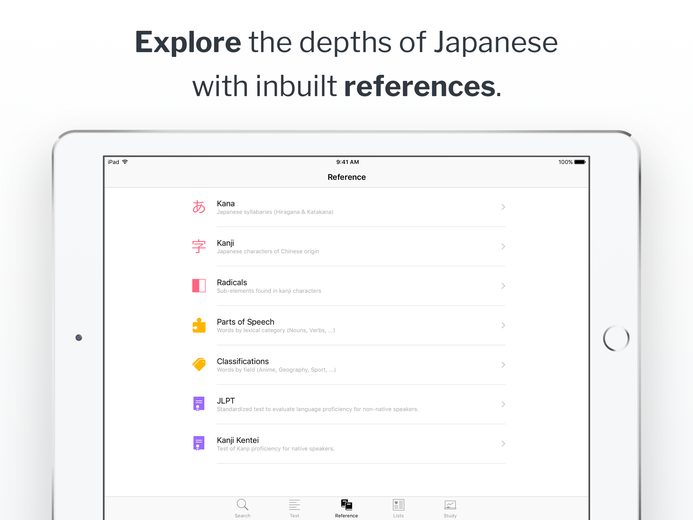Click the Kanji Kentei row chevron
Image resolution: width=693 pixels, height=520 pixels.
point(503,444)
